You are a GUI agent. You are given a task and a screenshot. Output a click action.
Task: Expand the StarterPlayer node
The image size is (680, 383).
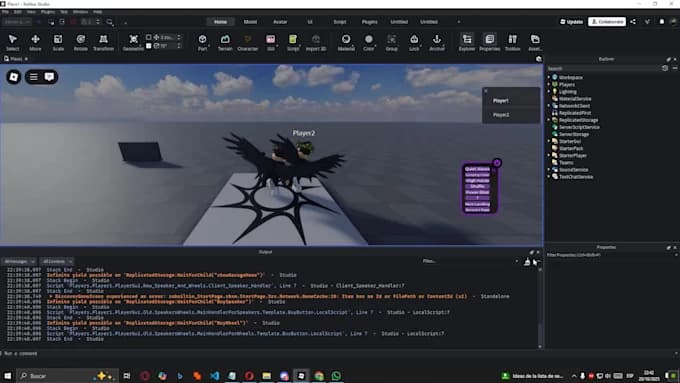click(549, 155)
